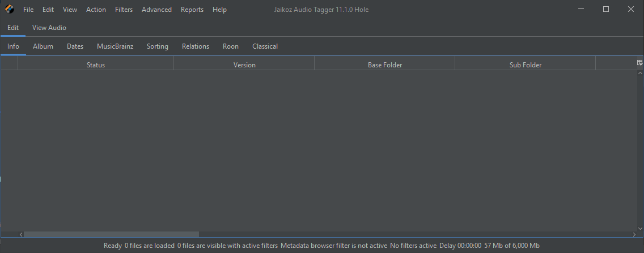Click 'No filters active' status text
The image size is (644, 253).
pos(413,246)
